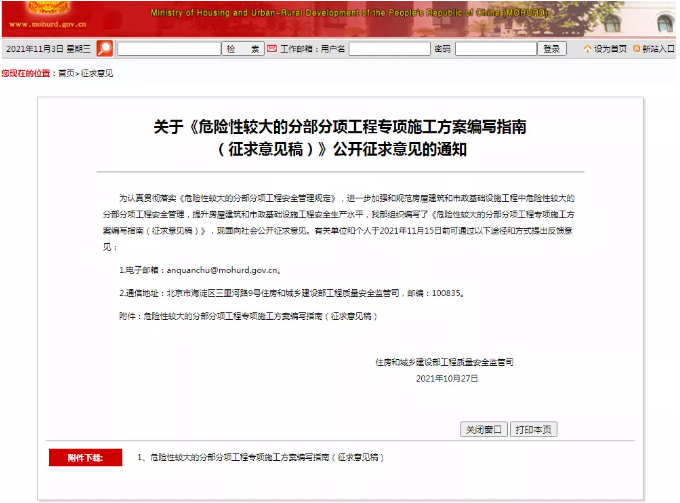680x503 pixels.
Task: Open 首页 in the breadcrumb
Action: pos(66,73)
